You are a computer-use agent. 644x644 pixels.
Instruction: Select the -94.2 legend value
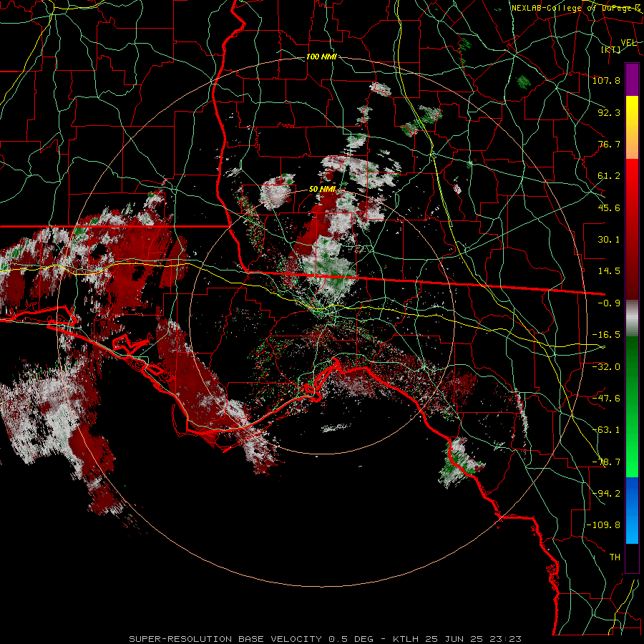(x=606, y=493)
